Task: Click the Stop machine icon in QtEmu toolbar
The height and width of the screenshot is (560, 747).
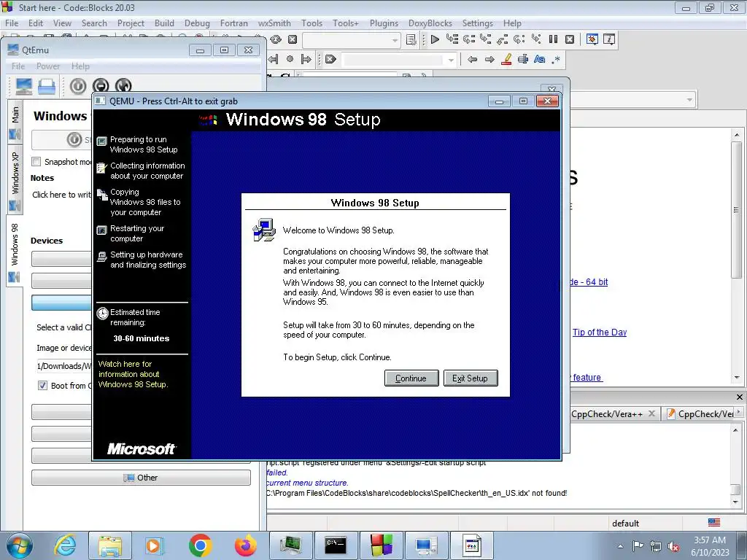Action: pos(101,86)
